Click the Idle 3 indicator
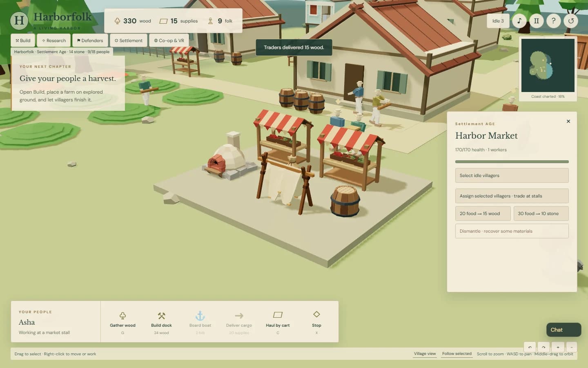The height and width of the screenshot is (368, 588). pyautogui.click(x=498, y=21)
